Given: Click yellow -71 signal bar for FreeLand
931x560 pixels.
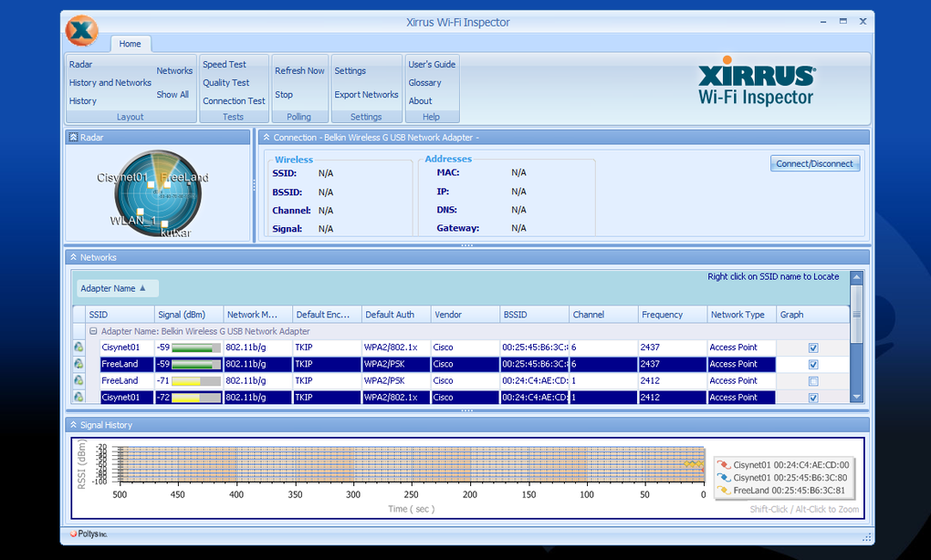Looking at the screenshot, I should 196,381.
